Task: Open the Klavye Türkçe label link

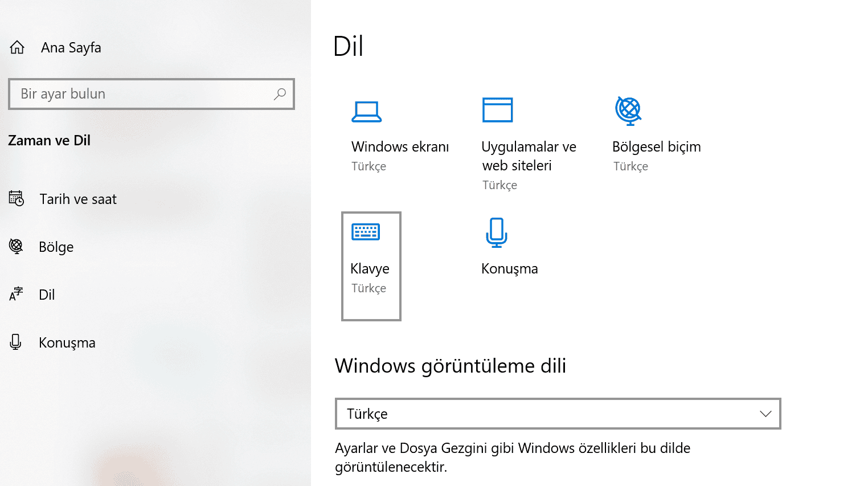Action: point(369,288)
